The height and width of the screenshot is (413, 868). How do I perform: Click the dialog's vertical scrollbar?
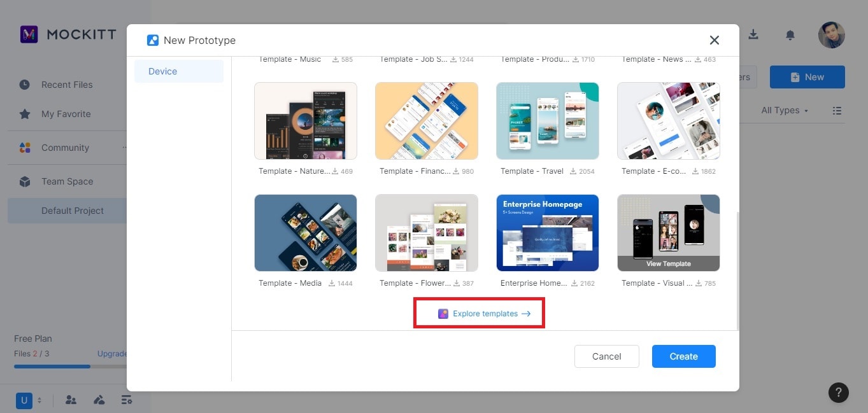click(737, 271)
